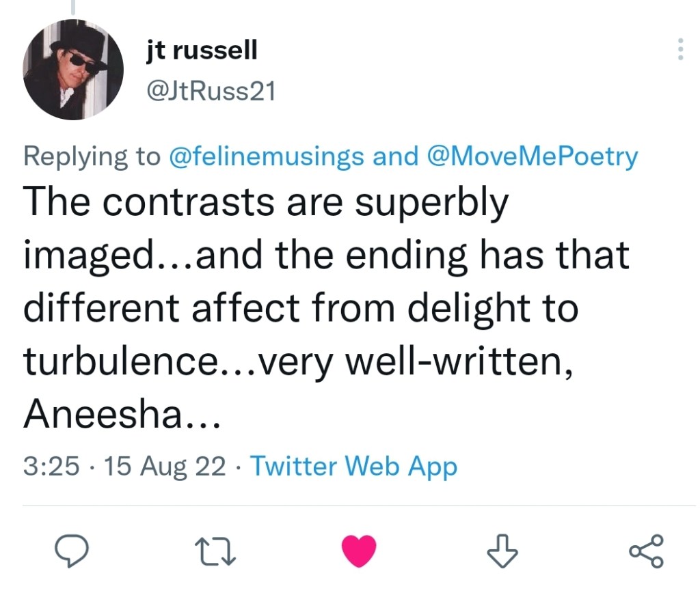Select the 3:25 timestamp
The height and width of the screenshot is (595, 700).
coord(49,467)
